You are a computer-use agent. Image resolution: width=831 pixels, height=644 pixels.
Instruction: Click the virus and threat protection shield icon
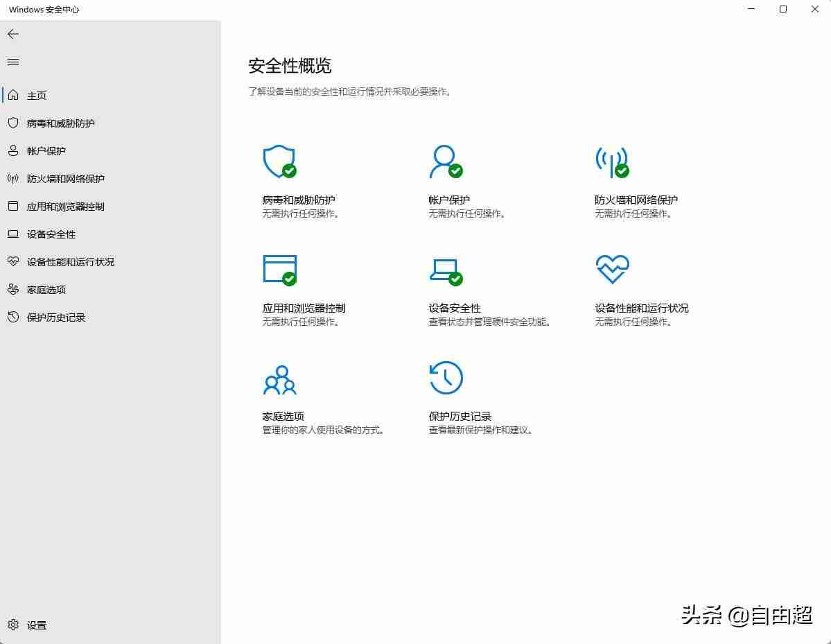tap(279, 162)
